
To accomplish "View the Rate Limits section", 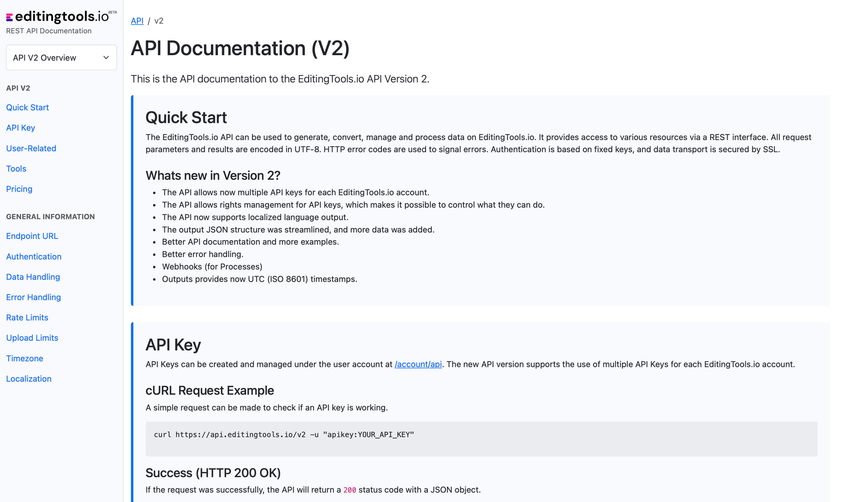I will (x=27, y=318).
